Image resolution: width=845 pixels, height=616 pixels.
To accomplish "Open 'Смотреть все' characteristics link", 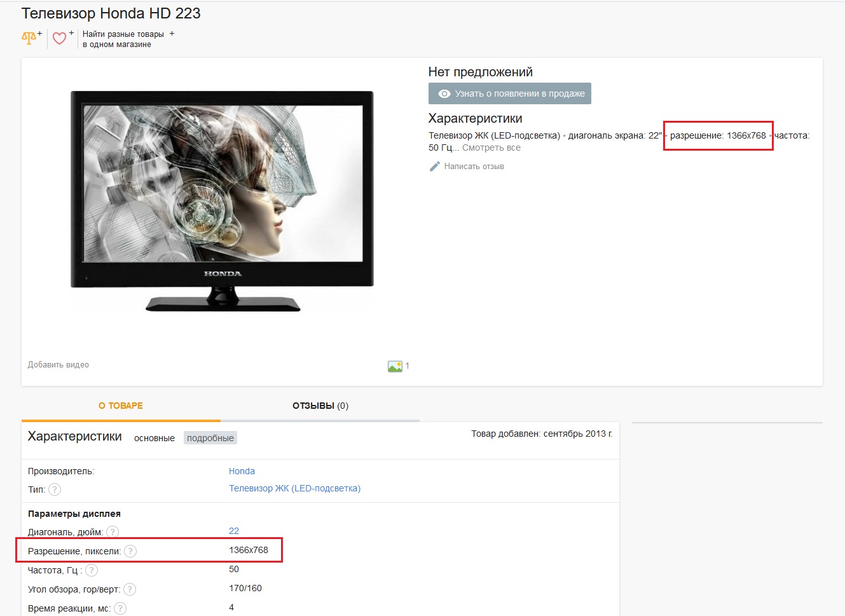I will pyautogui.click(x=491, y=147).
